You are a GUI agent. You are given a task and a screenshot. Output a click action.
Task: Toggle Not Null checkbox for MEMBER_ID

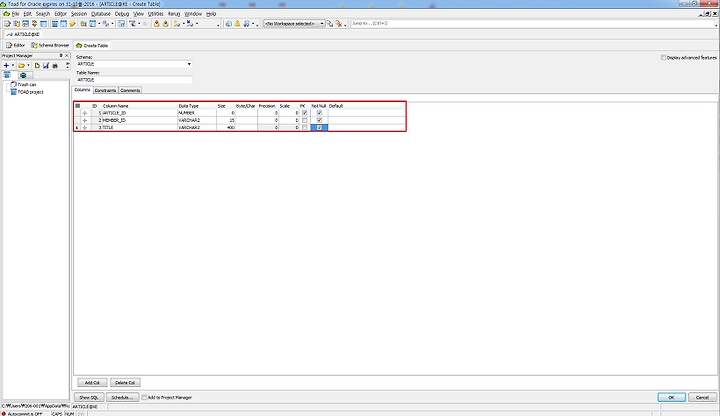(319, 120)
